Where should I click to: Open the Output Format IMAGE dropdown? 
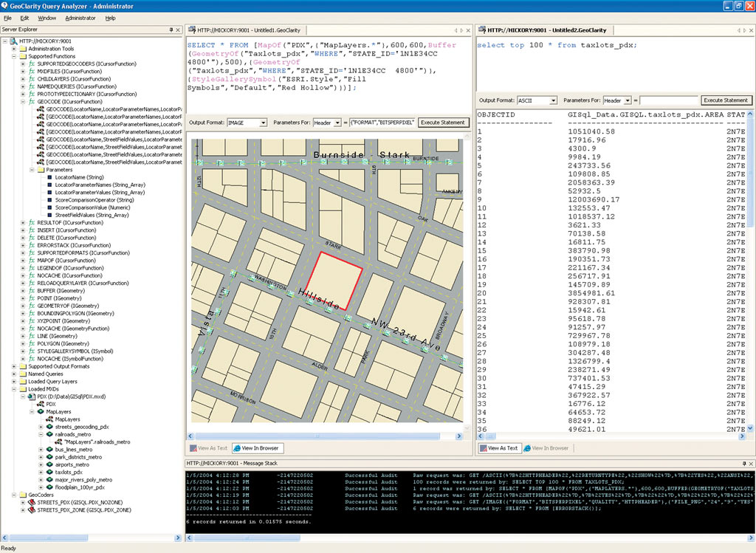coord(263,123)
